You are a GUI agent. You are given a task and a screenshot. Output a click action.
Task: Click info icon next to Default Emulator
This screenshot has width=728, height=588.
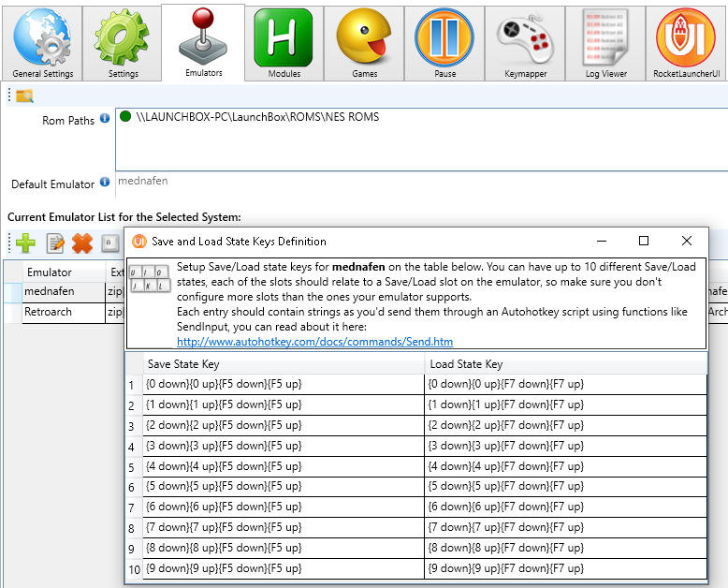click(105, 182)
